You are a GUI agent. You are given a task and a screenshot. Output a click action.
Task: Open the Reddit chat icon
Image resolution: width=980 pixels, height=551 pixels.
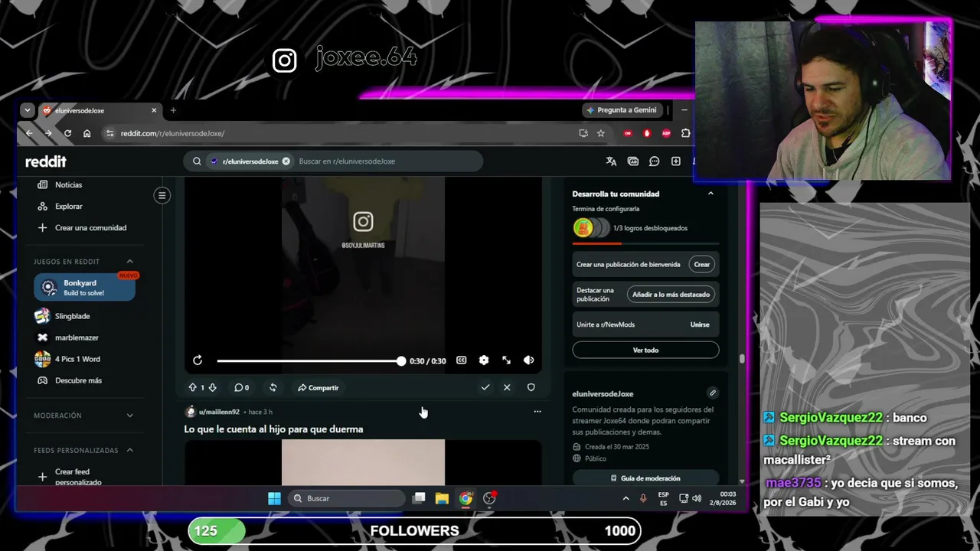[654, 161]
